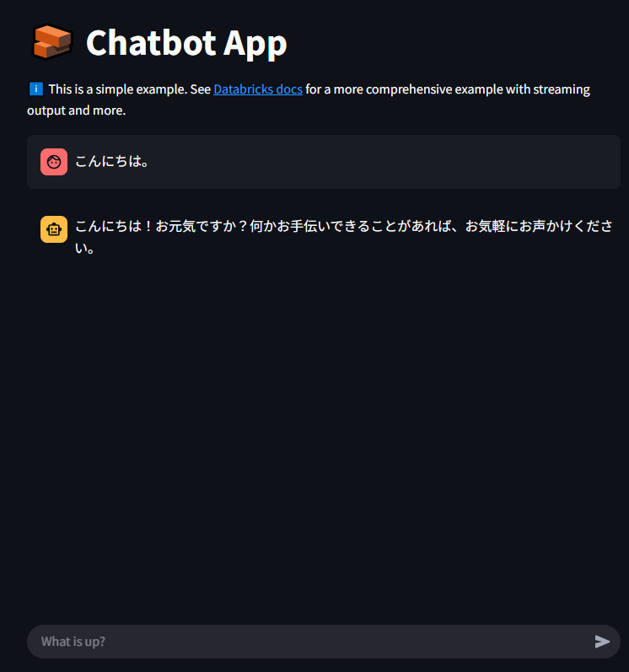Click the 'Chatbot App' page title
The height and width of the screenshot is (672, 629).
coord(186,43)
